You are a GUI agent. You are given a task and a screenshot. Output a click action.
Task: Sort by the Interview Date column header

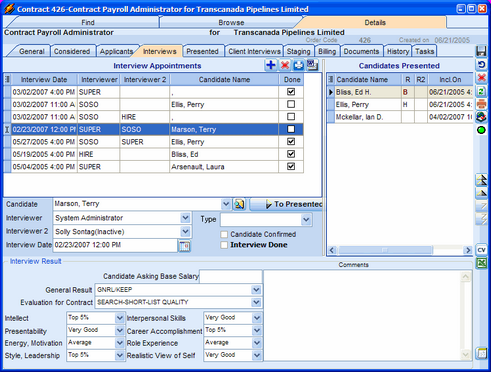pos(44,80)
